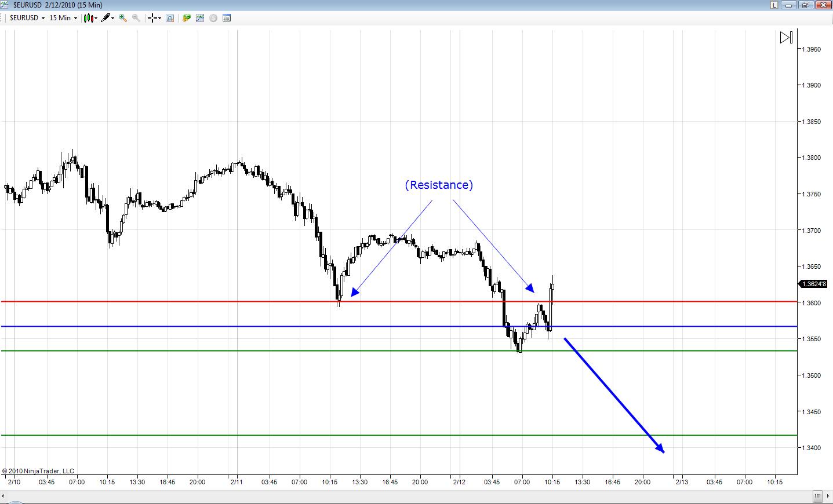
Task: Restore down the chart window
Action: [x=807, y=5]
